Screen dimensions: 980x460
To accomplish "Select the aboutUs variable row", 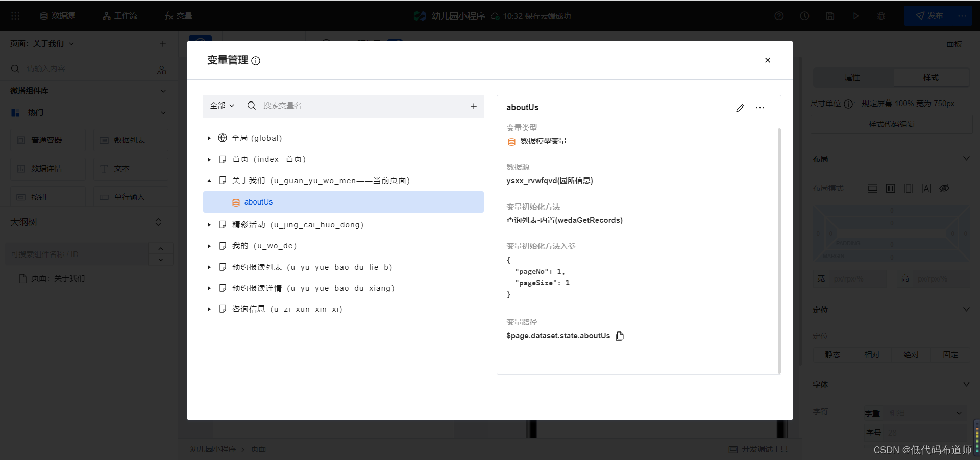I will (x=343, y=202).
